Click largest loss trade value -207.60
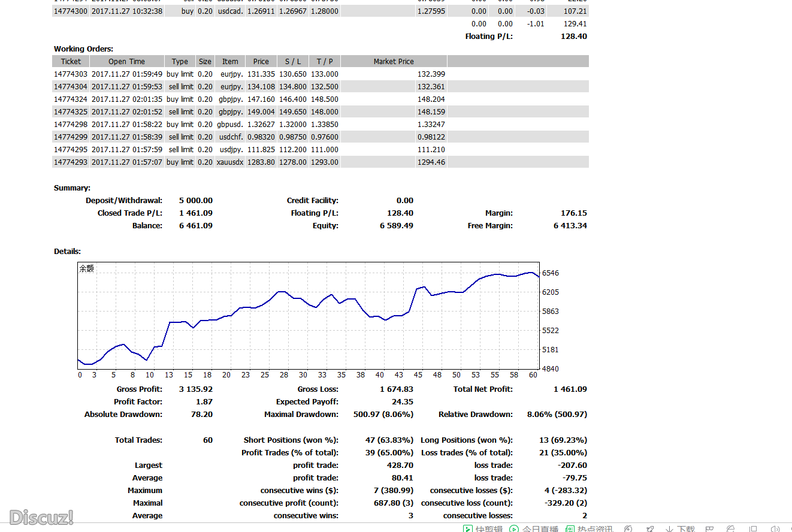 [572, 465]
